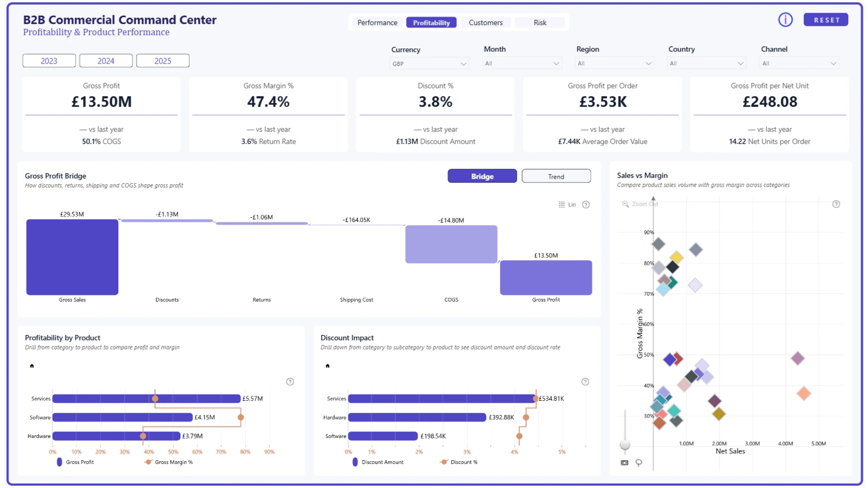The image size is (868, 488).
Task: Click the RESET button
Action: 826,20
